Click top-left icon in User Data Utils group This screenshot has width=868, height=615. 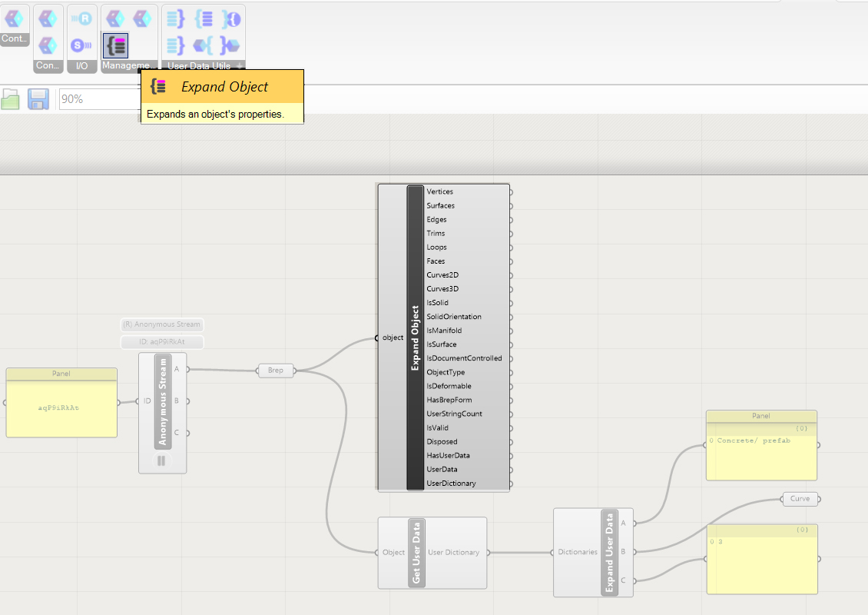coord(176,18)
